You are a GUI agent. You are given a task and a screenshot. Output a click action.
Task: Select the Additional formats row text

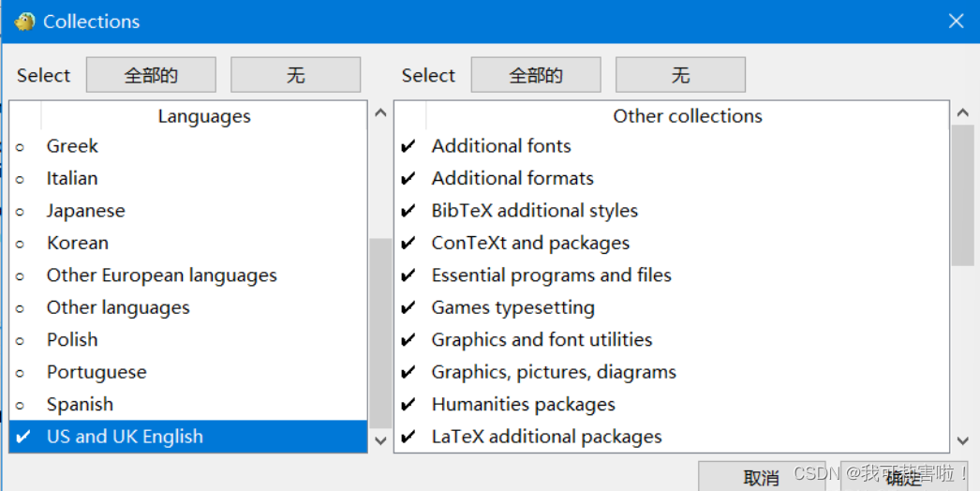point(512,179)
